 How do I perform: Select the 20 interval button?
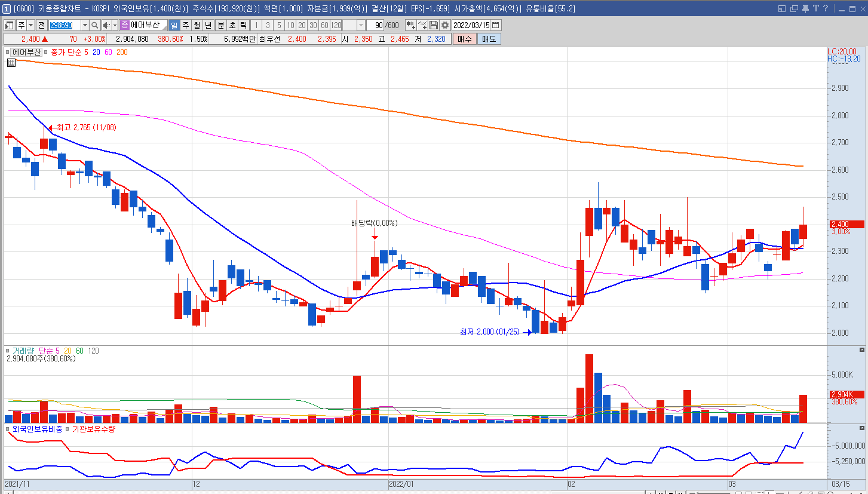coord(302,25)
